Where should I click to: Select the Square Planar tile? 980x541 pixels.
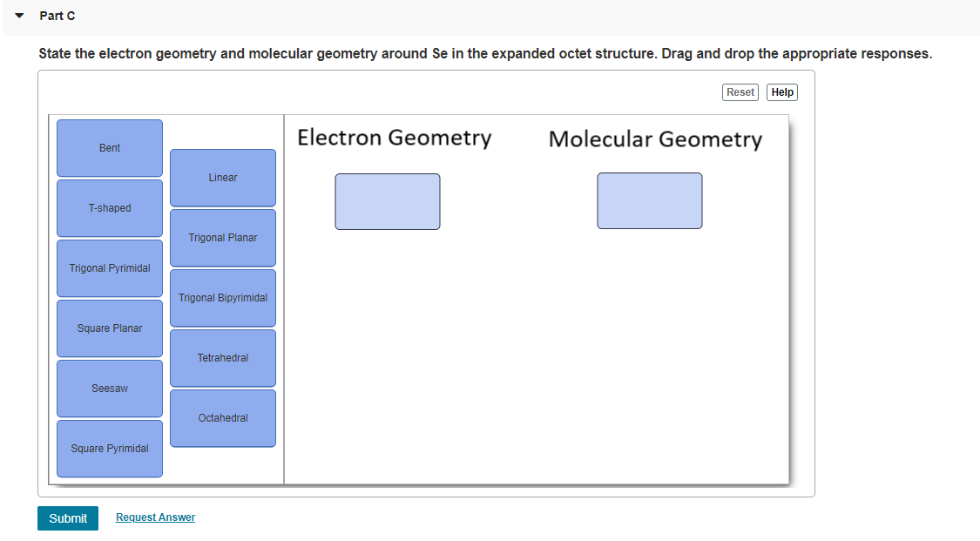[x=109, y=328]
